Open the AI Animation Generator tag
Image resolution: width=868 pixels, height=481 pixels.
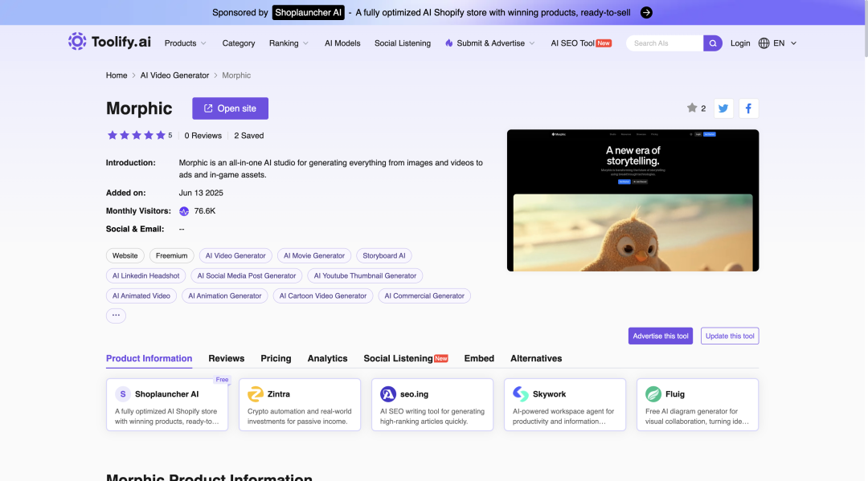point(225,296)
